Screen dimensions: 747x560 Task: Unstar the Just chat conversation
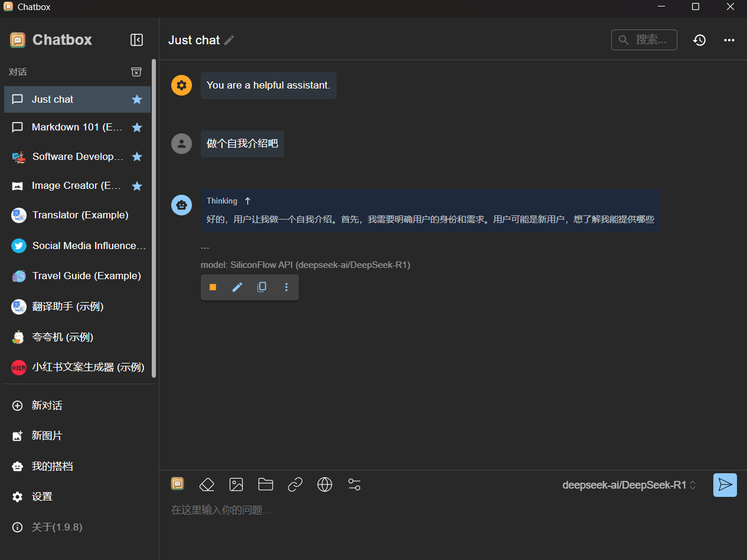tap(137, 99)
